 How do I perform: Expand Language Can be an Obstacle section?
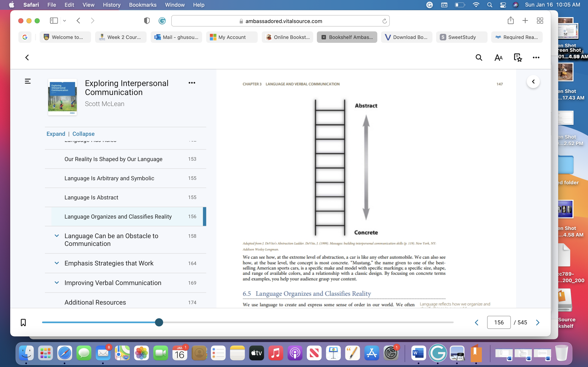(57, 236)
